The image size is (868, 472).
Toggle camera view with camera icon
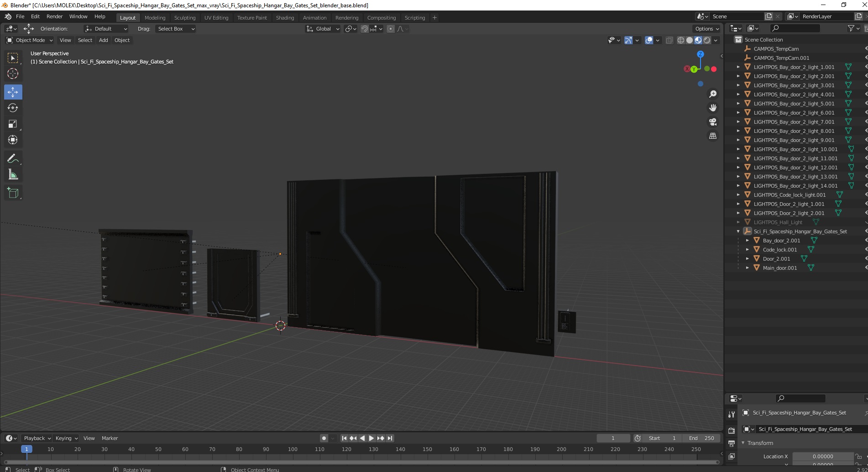pos(712,122)
